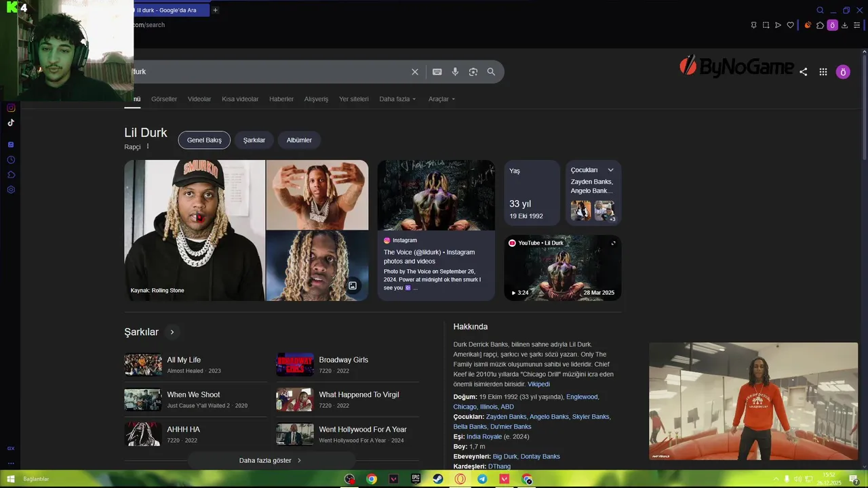Select the Albümler chip
The image size is (868, 488).
click(x=299, y=140)
